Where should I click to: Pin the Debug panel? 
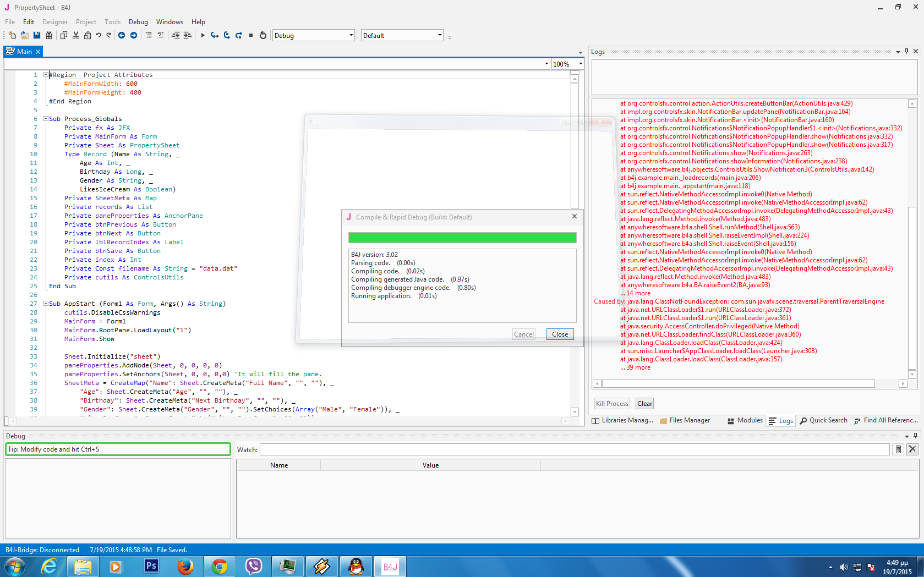pos(916,436)
